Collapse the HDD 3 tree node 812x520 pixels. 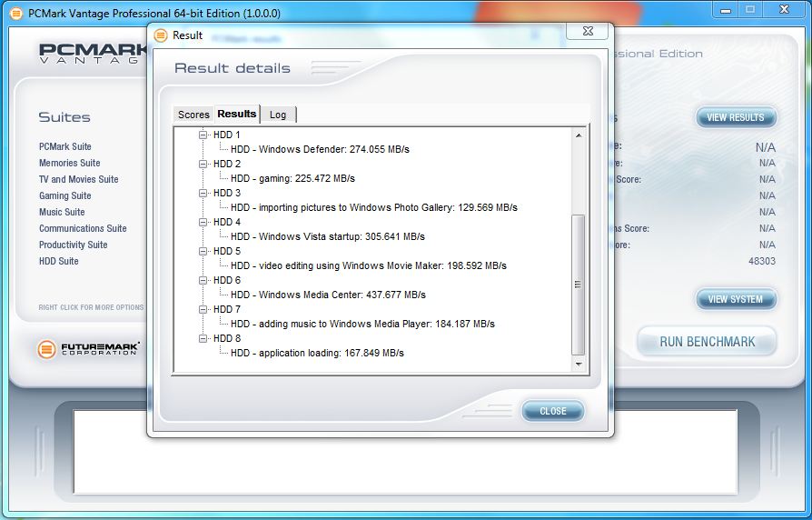[203, 193]
